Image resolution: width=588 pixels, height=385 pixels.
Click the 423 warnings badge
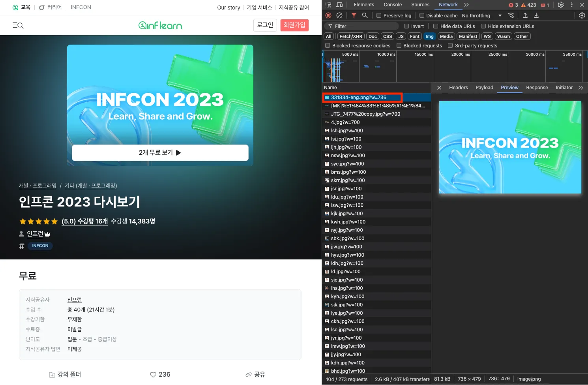click(529, 5)
